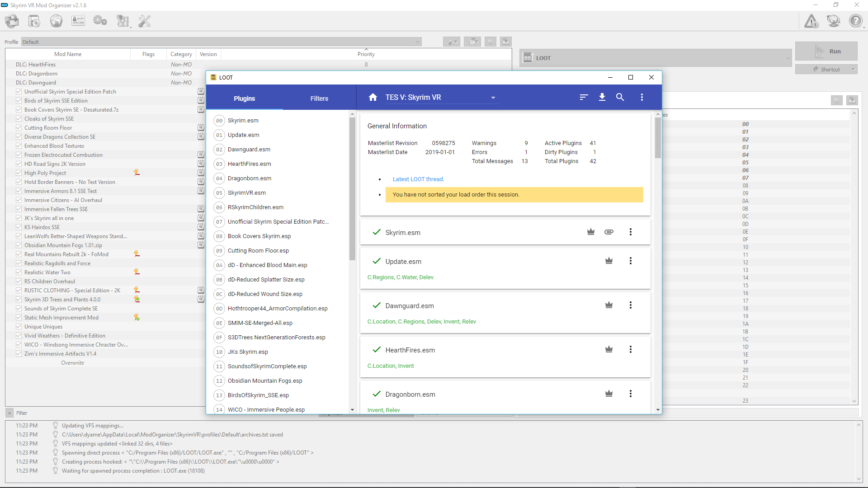This screenshot has width=868, height=488.
Task: Open the Latest LOOT thread link
Action: pyautogui.click(x=418, y=179)
